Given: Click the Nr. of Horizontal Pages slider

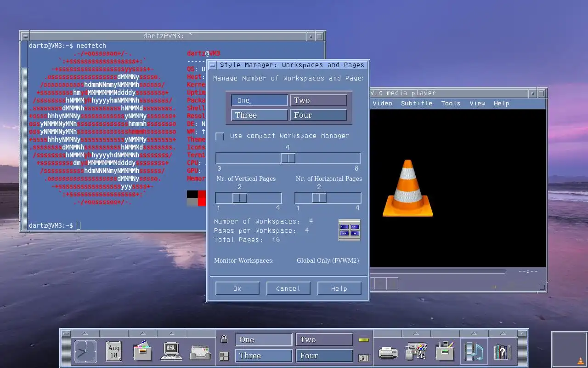Looking at the screenshot, I should point(328,198).
